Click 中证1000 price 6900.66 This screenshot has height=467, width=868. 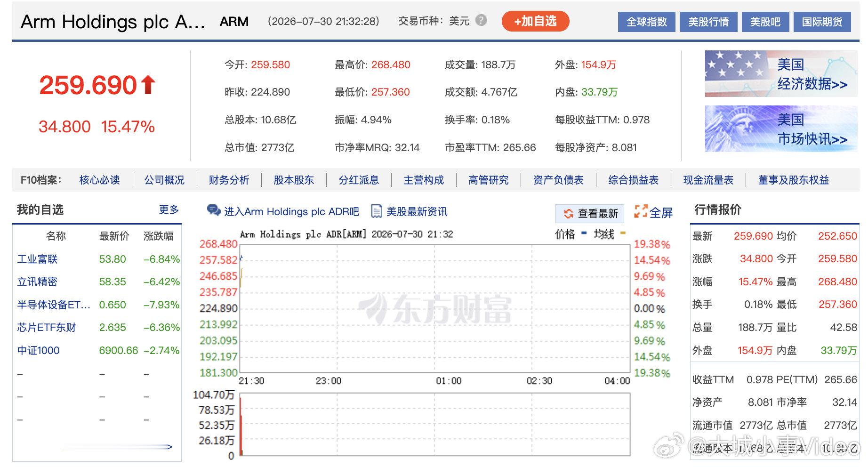coord(119,350)
